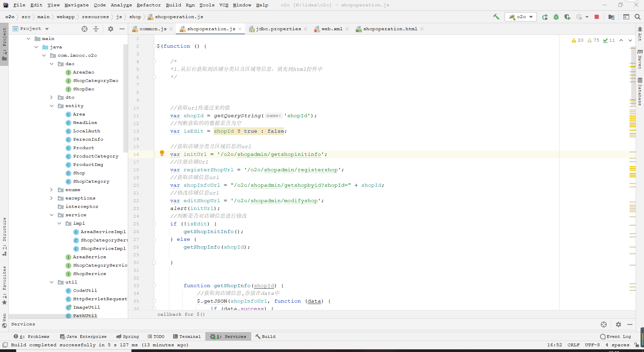Click the CRLF line separator indicator
Screen dimensions: 644x352
click(x=574, y=345)
